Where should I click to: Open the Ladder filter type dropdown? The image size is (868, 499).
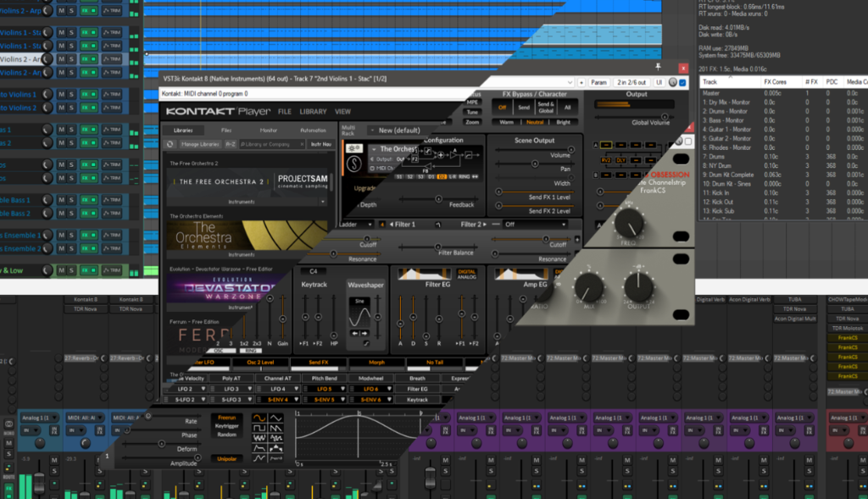355,224
